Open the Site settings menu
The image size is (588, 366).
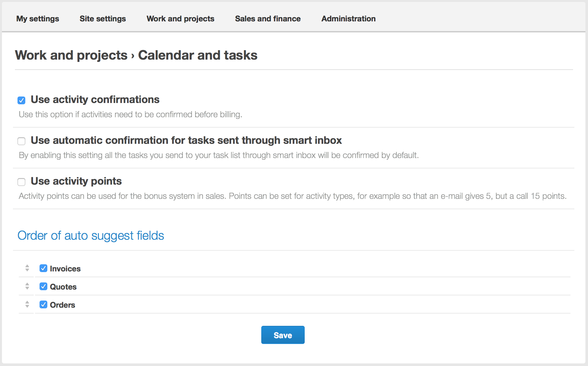click(103, 19)
